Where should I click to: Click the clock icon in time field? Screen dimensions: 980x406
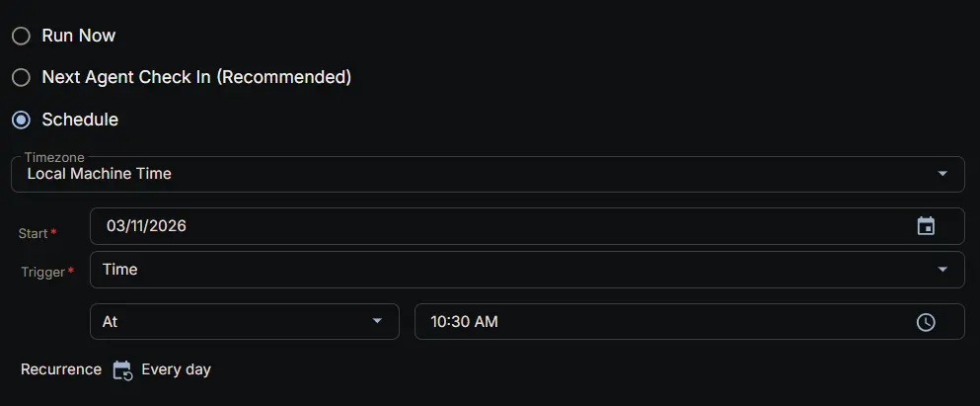click(x=926, y=322)
